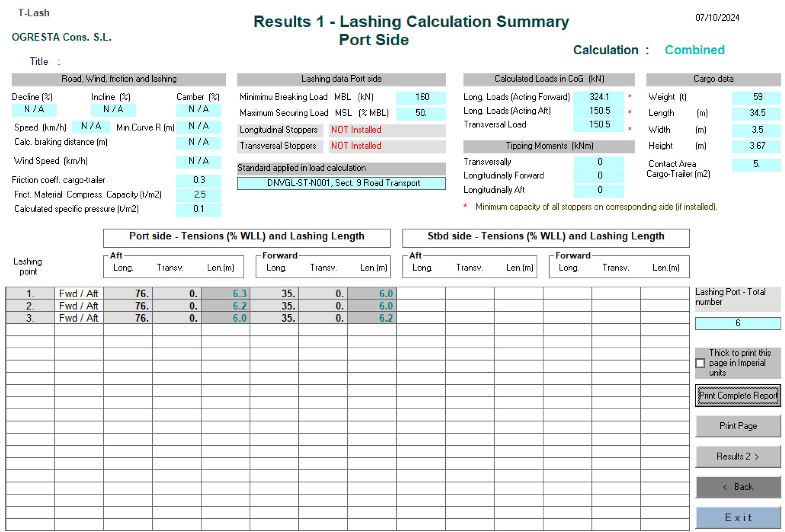Go to Results 2 page

point(738,456)
